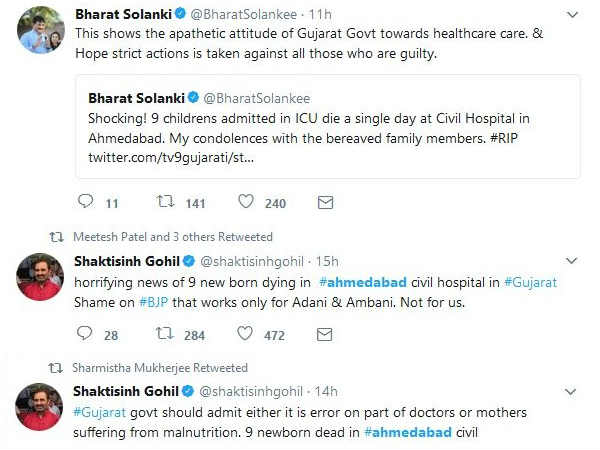The height and width of the screenshot is (450, 600).
Task: Open the #Gujarat hashtag in 14h tweet
Action: pyautogui.click(x=101, y=413)
